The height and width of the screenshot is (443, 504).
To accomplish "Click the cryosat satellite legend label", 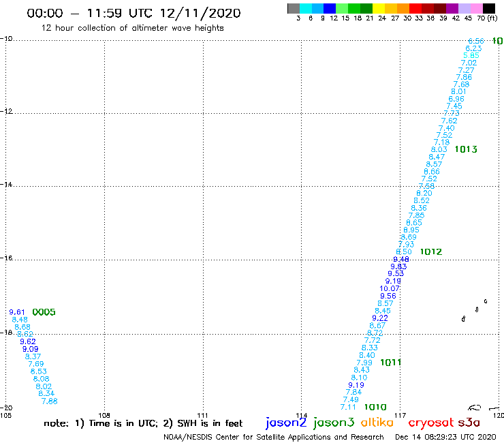I will (430, 423).
